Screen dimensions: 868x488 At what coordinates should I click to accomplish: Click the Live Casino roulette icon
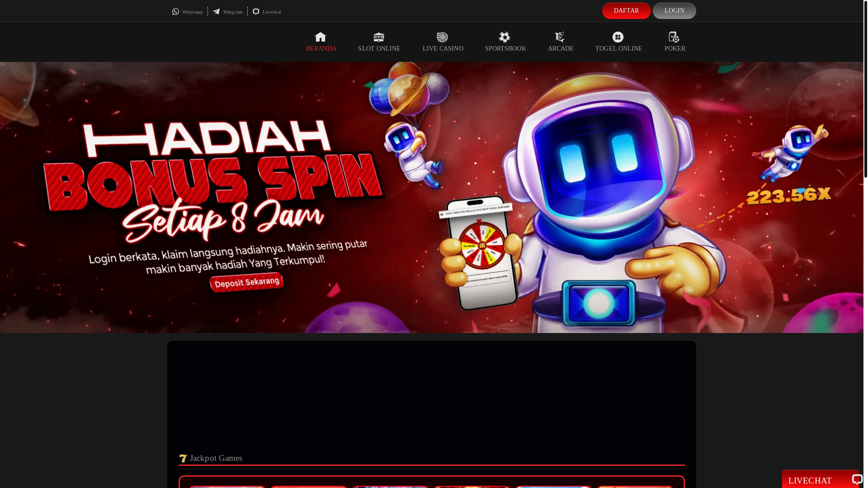click(442, 37)
